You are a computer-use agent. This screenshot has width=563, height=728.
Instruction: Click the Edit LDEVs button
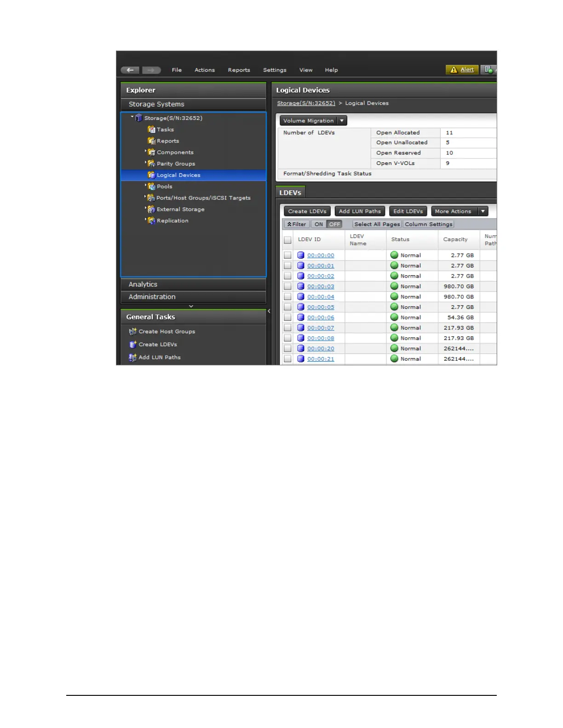pyautogui.click(x=408, y=211)
